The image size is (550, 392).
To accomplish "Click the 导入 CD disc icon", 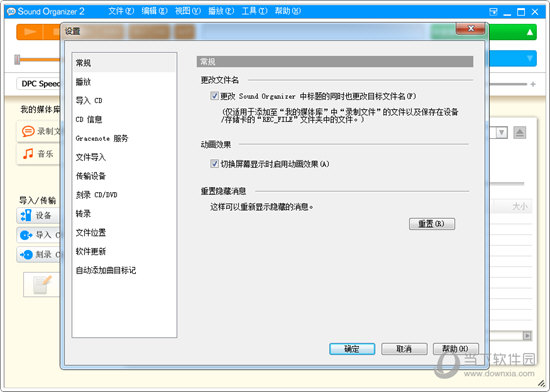I will (26, 235).
